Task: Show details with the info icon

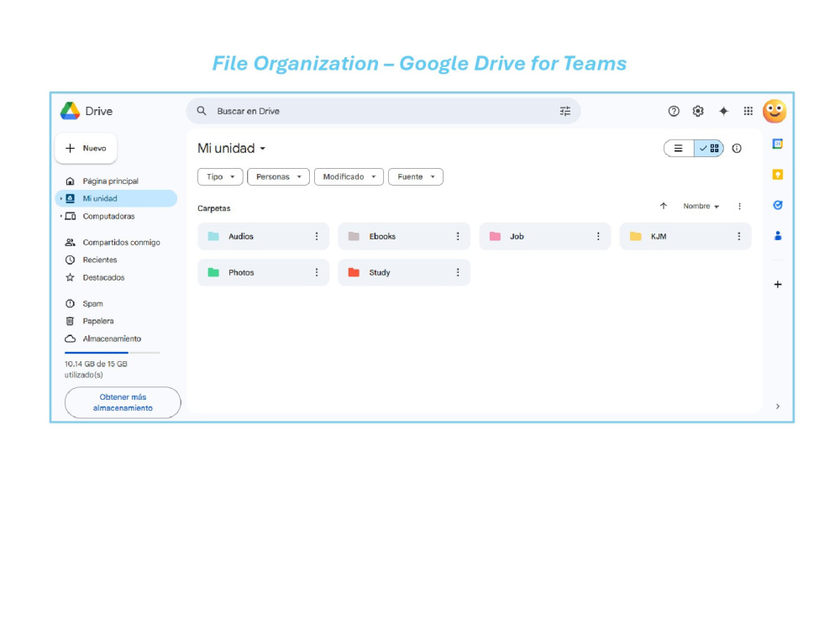Action: pos(737,149)
